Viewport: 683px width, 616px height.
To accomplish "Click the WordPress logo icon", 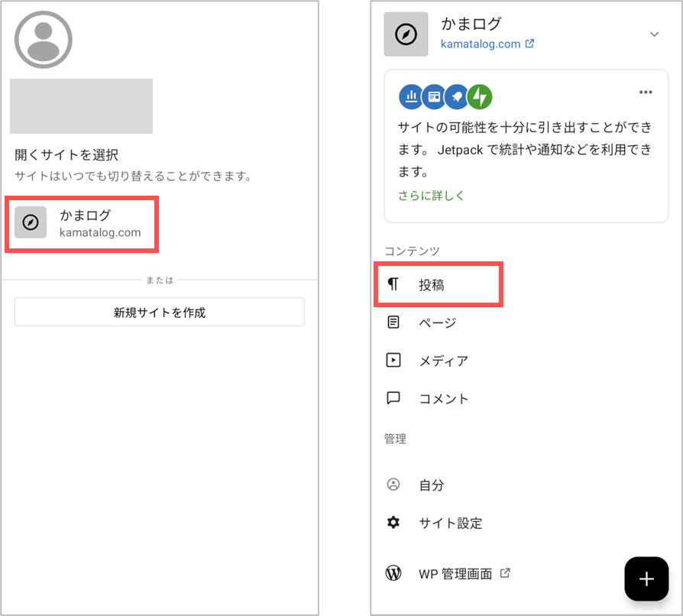I will [393, 573].
